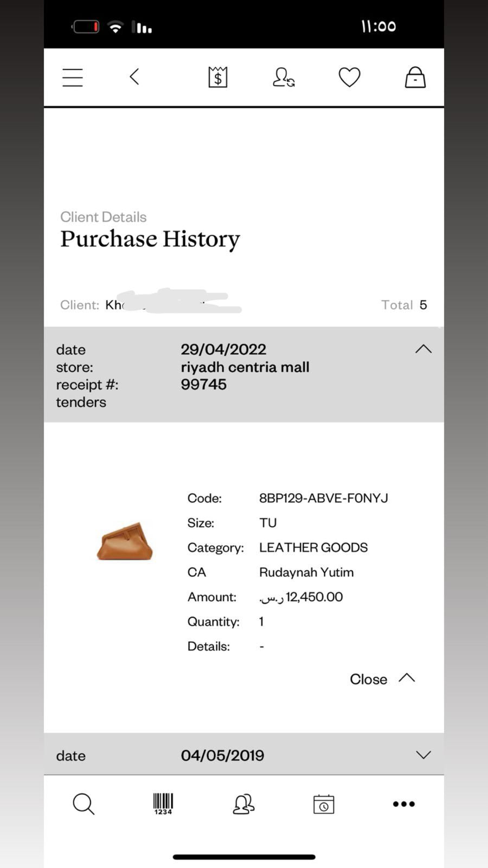
Task: Tap the search magnifier icon
Action: point(84,804)
